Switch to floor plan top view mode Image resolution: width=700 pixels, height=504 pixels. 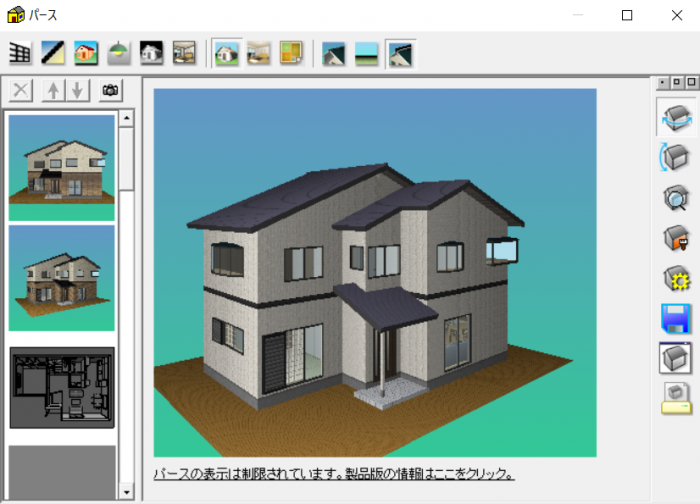(292, 53)
